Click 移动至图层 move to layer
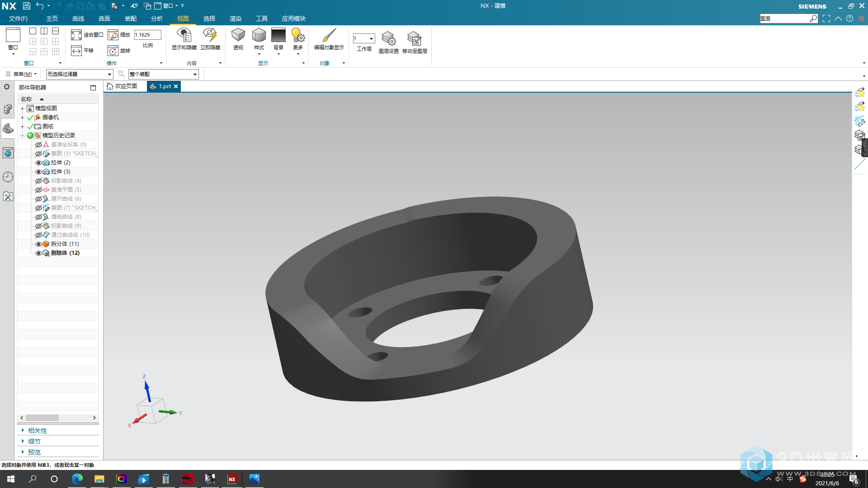The width and height of the screenshot is (868, 488). click(415, 42)
